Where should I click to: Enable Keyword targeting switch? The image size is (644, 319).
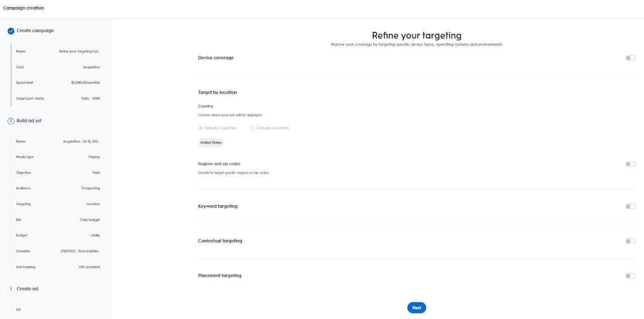coord(630,206)
